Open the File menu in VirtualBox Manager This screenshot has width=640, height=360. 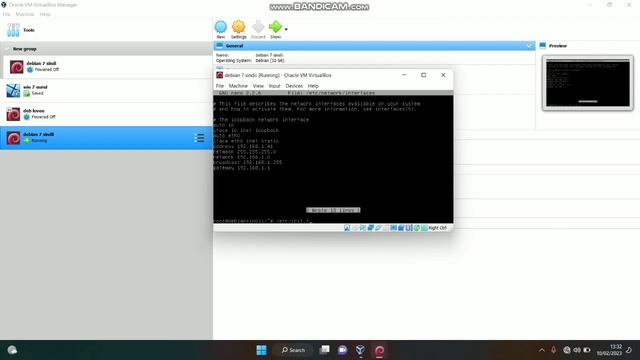tap(6, 14)
